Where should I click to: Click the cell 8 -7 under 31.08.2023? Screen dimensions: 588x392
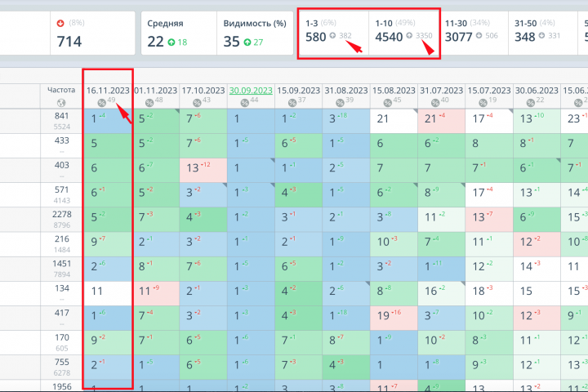click(x=346, y=342)
